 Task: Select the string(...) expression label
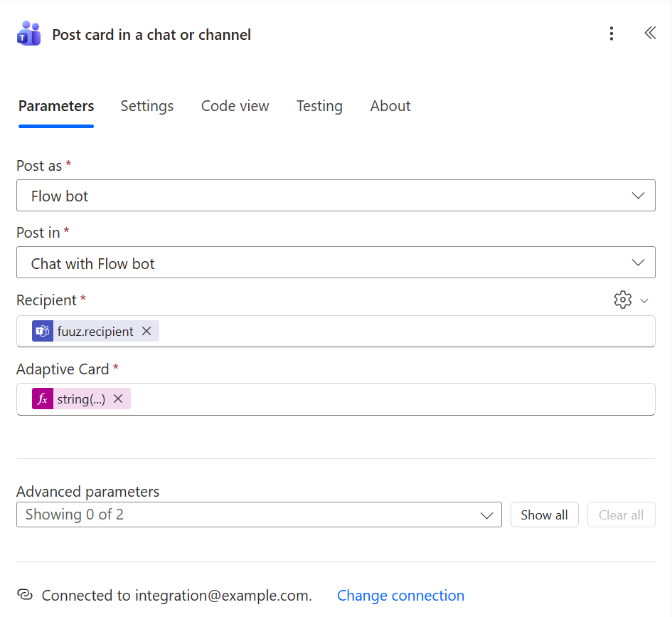[81, 399]
